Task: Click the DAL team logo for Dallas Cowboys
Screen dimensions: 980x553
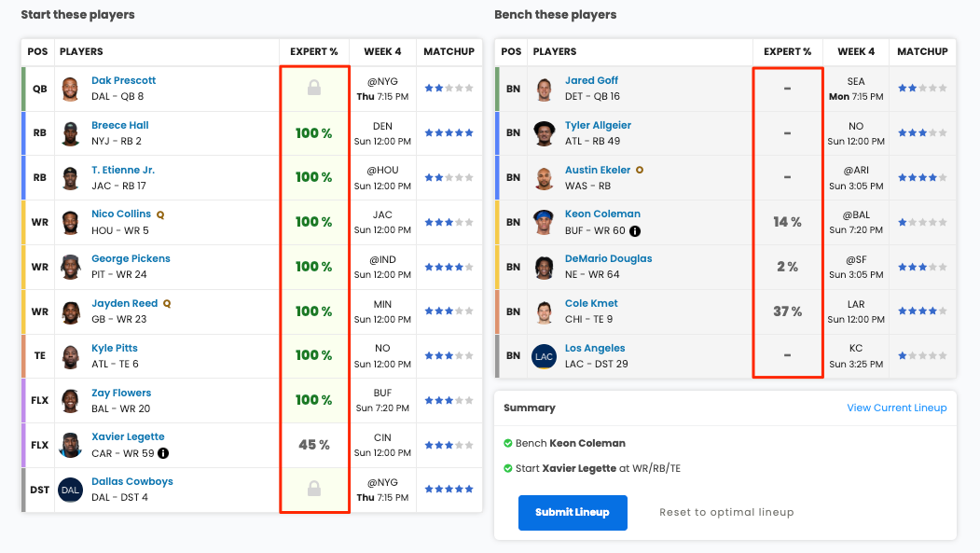Action: (x=71, y=490)
